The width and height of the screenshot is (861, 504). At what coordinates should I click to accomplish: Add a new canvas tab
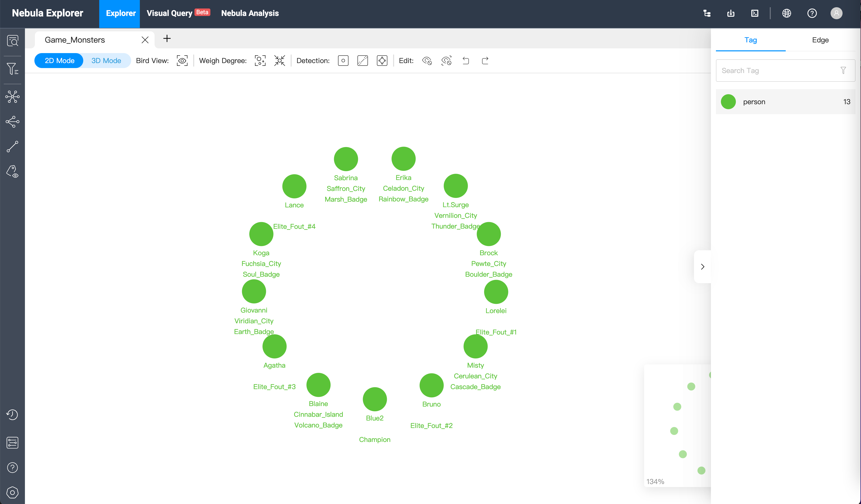click(167, 39)
